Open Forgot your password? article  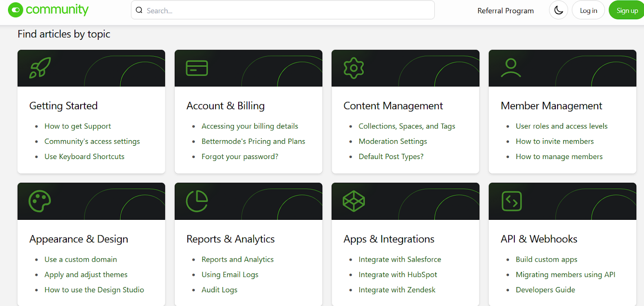(240, 157)
